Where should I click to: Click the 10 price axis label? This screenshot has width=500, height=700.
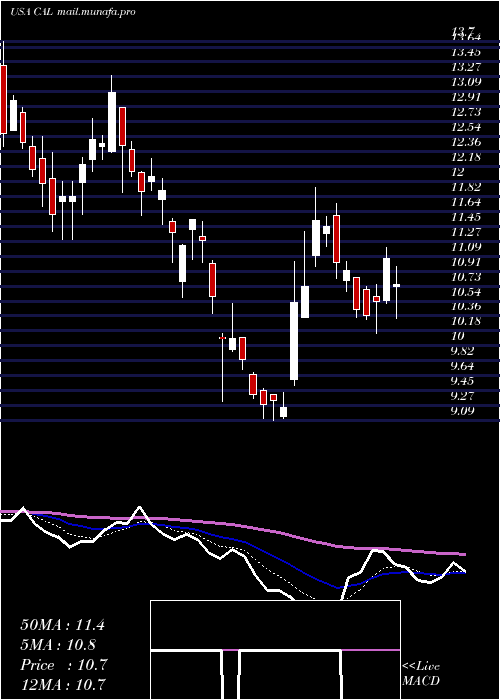(458, 337)
